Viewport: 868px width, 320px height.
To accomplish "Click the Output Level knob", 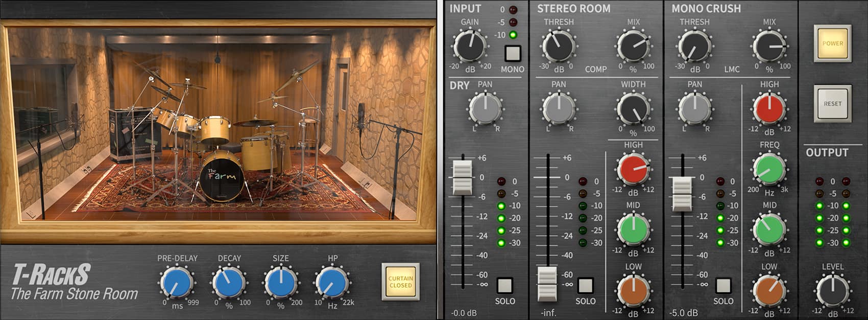I will 833,290.
